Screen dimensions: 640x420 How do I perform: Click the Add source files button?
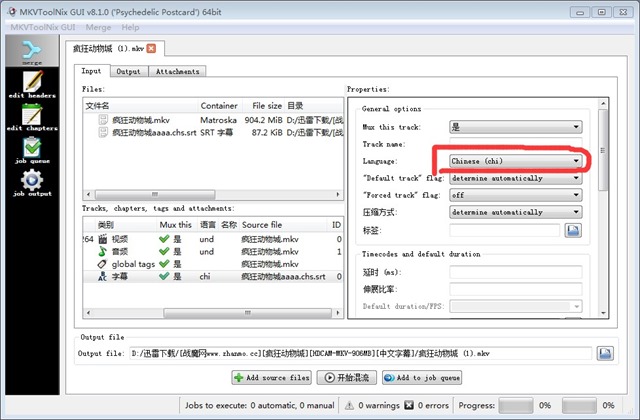click(271, 378)
